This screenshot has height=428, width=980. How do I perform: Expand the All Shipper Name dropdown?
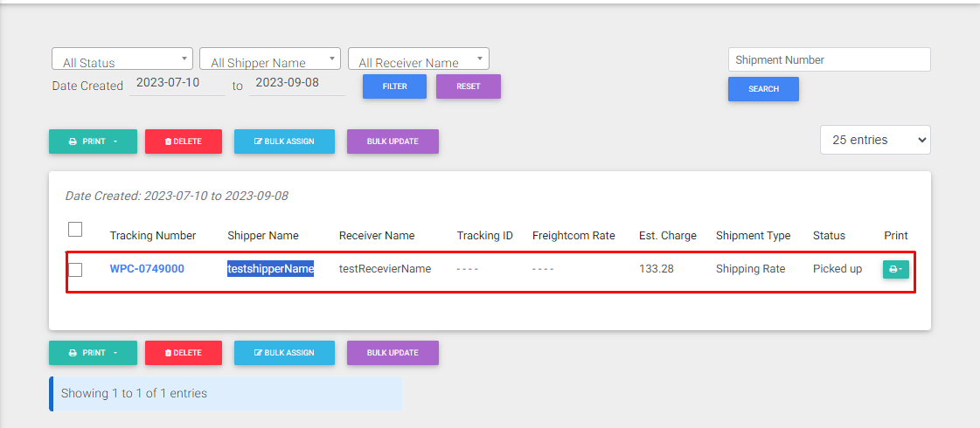(270, 59)
